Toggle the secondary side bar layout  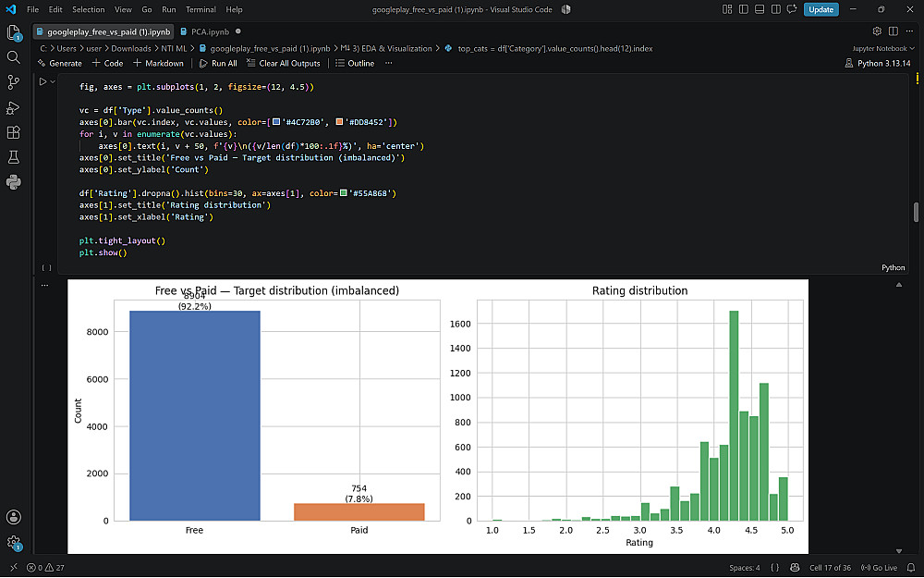tap(775, 9)
